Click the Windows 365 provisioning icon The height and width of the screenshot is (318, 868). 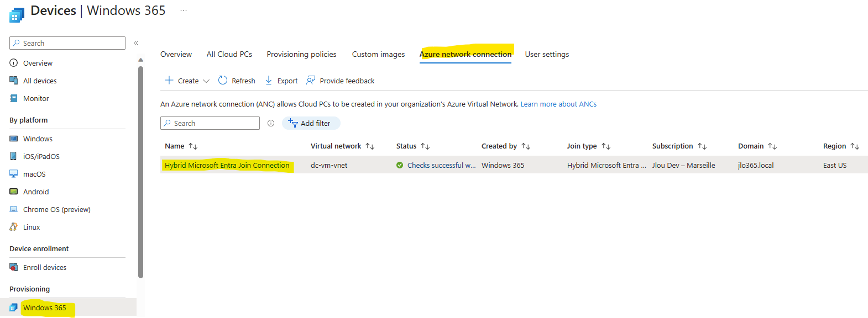pos(14,308)
